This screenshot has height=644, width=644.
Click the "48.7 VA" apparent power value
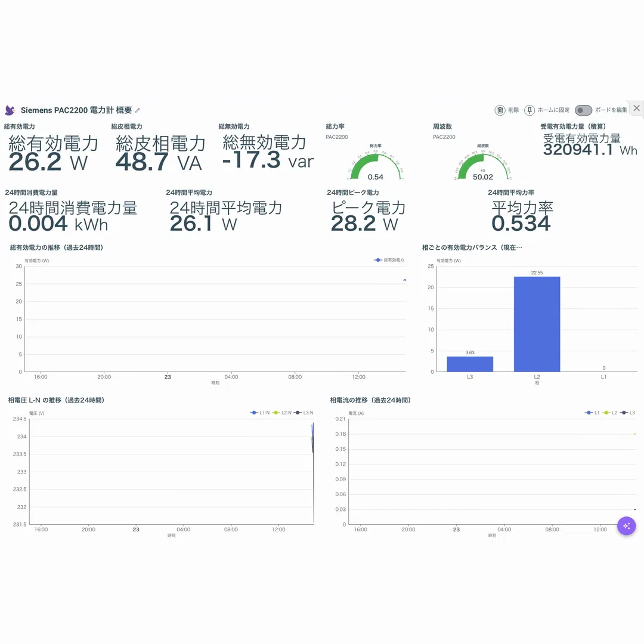pos(159,162)
